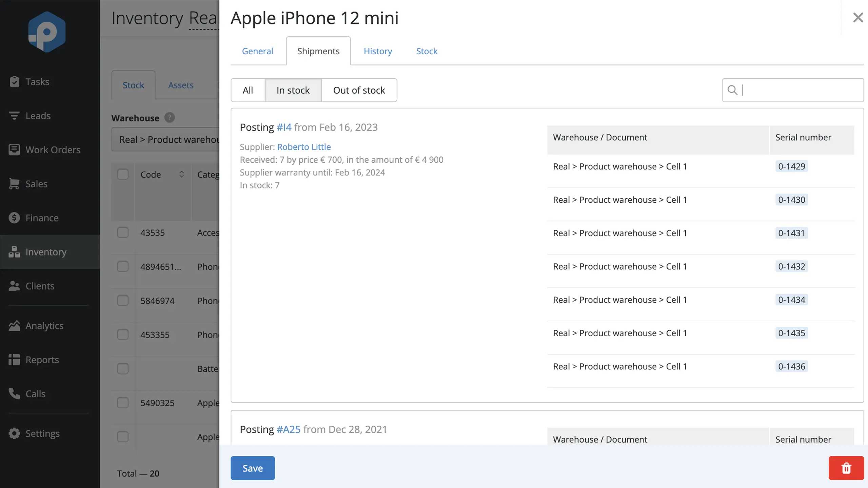Select the checkbox for code 453355

[x=123, y=334]
